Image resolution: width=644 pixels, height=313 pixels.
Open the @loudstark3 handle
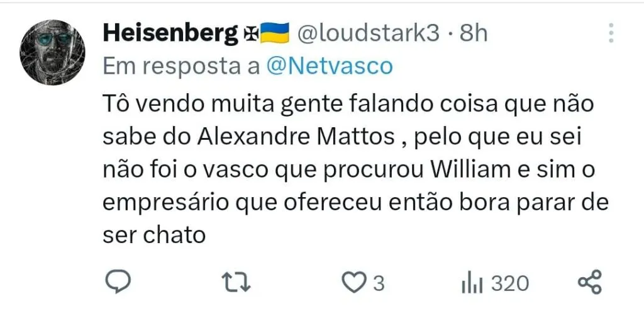368,33
